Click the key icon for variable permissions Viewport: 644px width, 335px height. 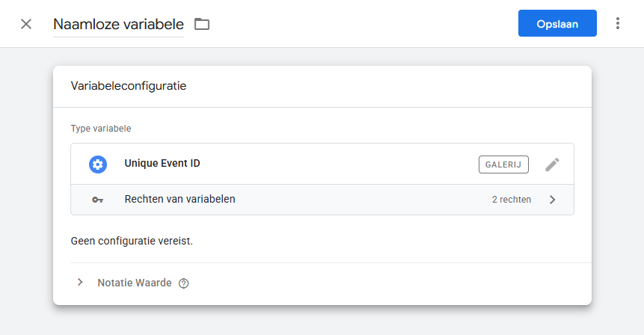pos(98,200)
